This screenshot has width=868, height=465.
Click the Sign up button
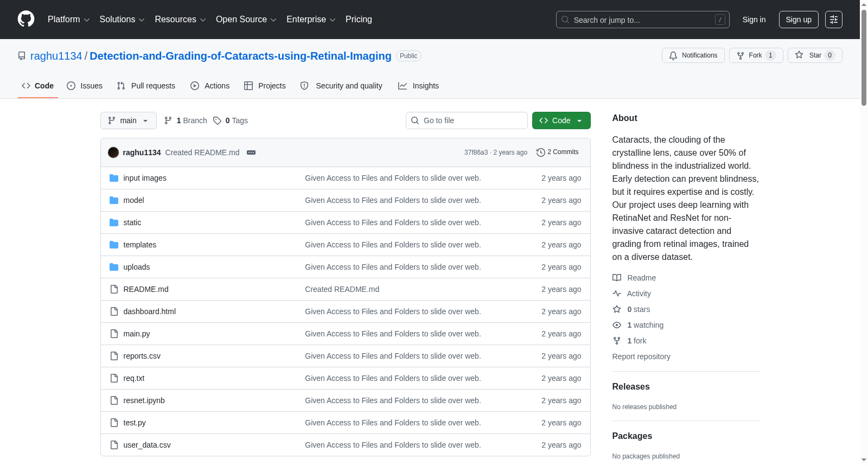pyautogui.click(x=799, y=20)
